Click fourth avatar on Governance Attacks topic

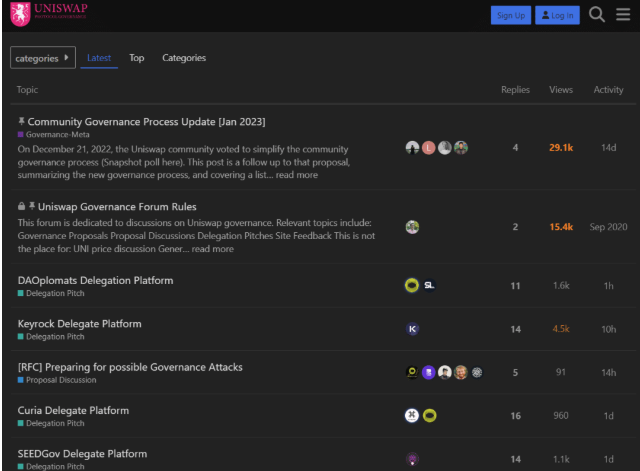[461, 372]
